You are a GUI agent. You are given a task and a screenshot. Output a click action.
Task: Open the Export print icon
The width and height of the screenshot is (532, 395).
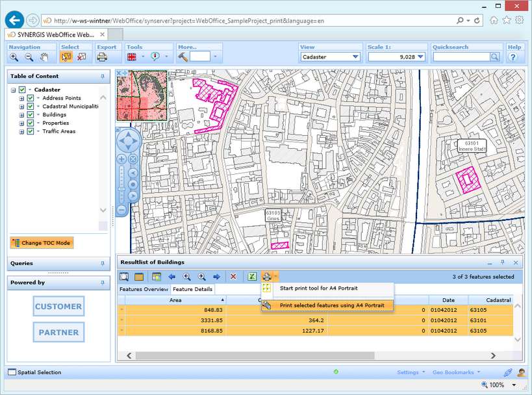click(x=102, y=57)
